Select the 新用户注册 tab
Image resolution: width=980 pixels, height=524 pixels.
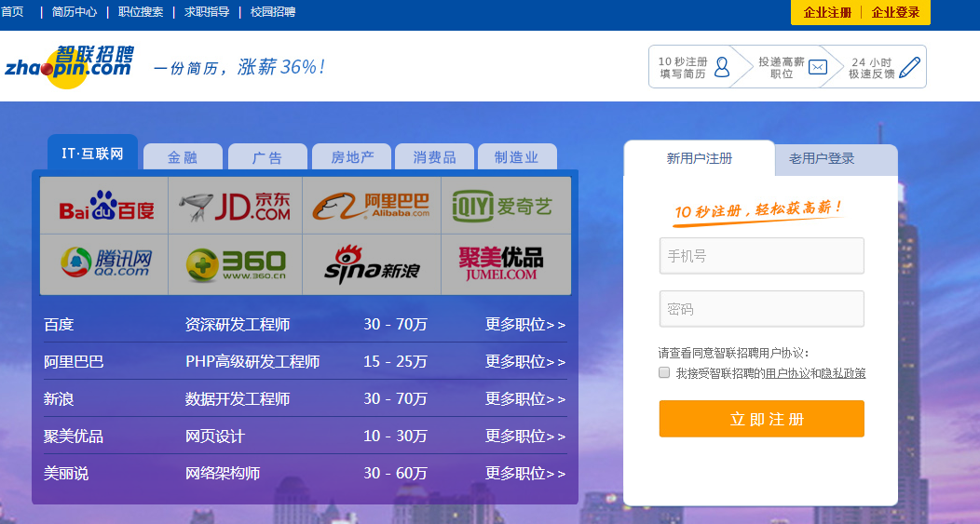click(700, 158)
